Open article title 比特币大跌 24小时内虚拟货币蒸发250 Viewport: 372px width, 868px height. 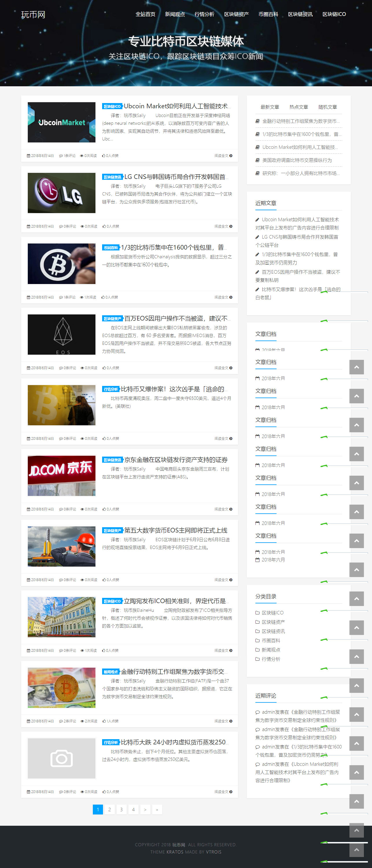175,742
